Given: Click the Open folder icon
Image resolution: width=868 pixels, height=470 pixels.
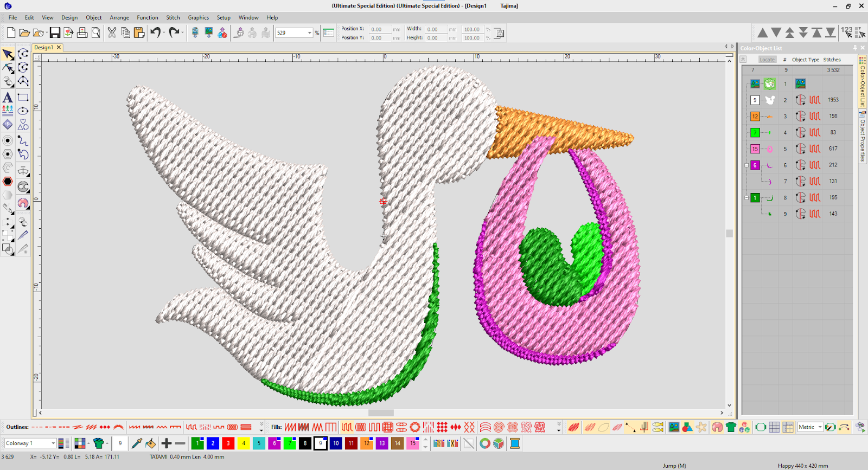Looking at the screenshot, I should (x=24, y=33).
